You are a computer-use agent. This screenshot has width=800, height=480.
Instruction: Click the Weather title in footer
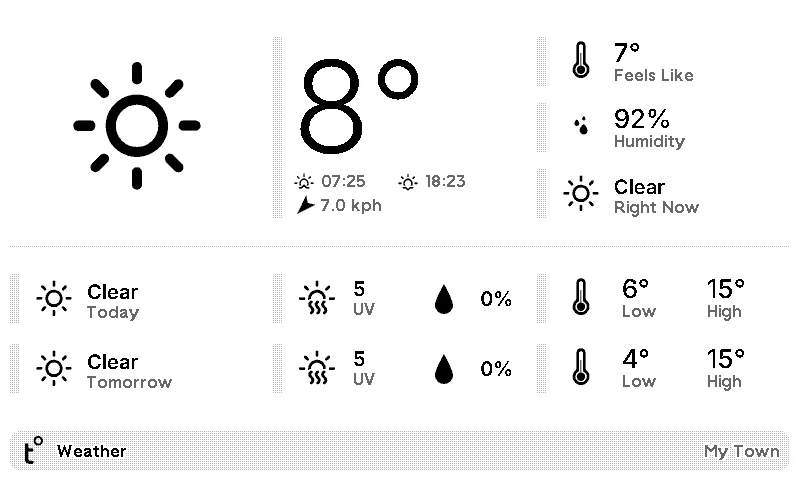(91, 451)
